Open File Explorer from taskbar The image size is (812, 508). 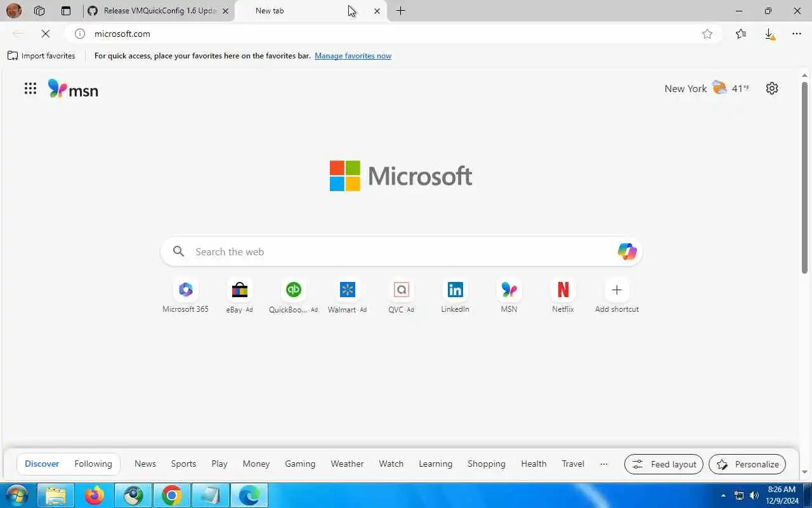click(56, 495)
